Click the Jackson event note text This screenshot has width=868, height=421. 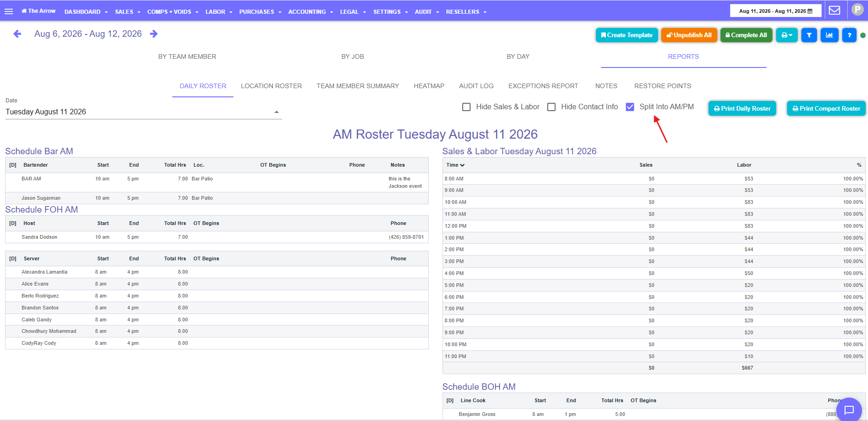405,183
